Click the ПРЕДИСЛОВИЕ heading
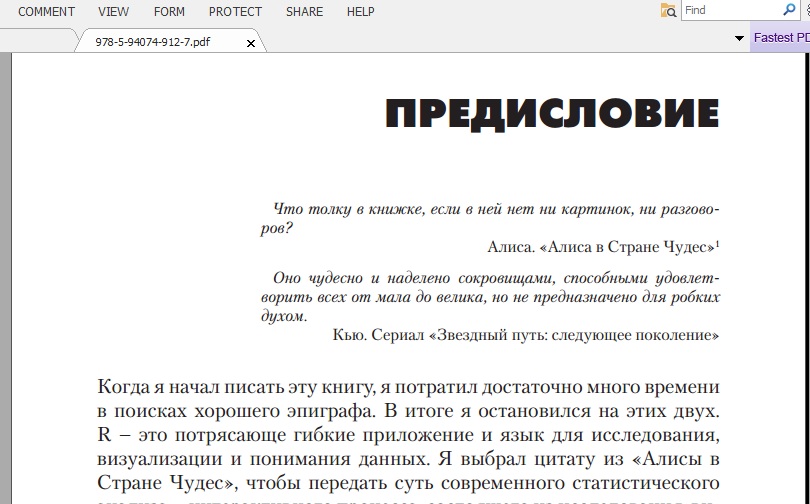Viewport: 810px width, 504px height. click(552, 113)
